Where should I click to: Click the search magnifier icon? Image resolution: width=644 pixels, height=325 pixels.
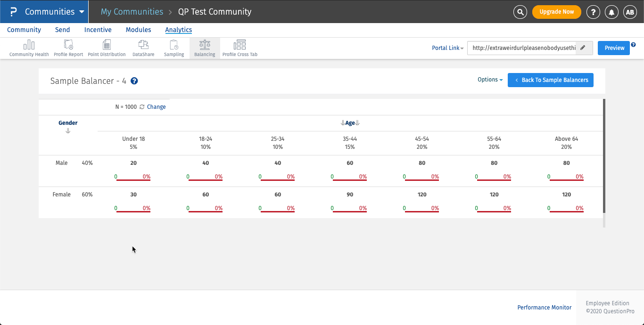pos(520,12)
